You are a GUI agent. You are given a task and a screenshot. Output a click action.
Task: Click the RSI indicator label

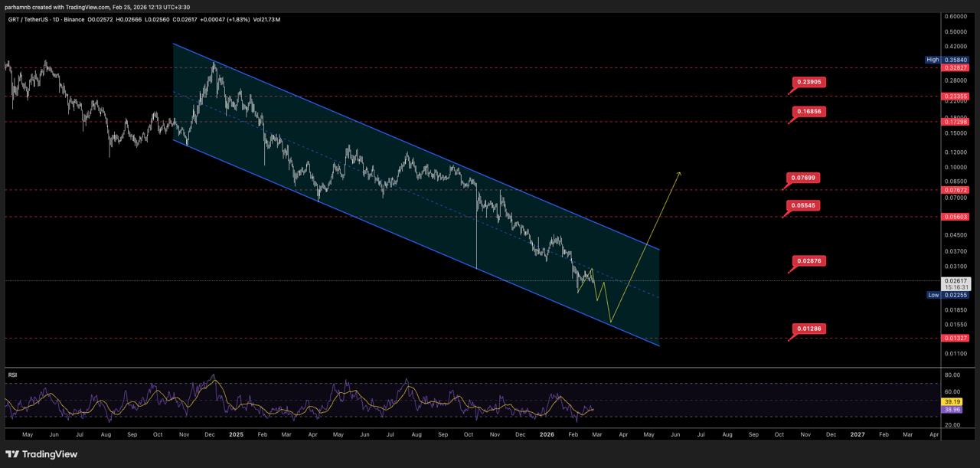[13, 375]
